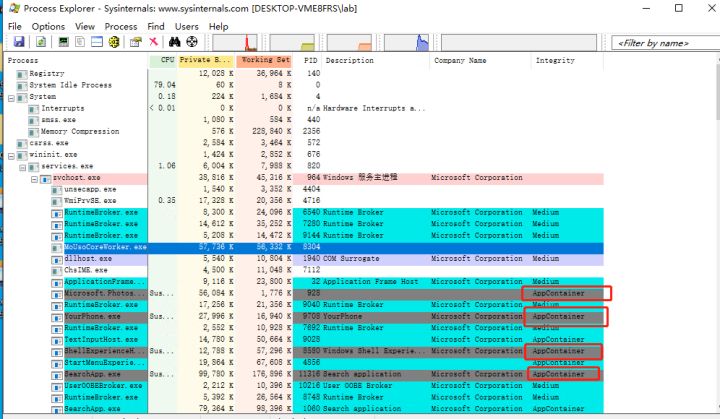Sort by the PID column header
The image size is (720, 419).
tap(308, 60)
